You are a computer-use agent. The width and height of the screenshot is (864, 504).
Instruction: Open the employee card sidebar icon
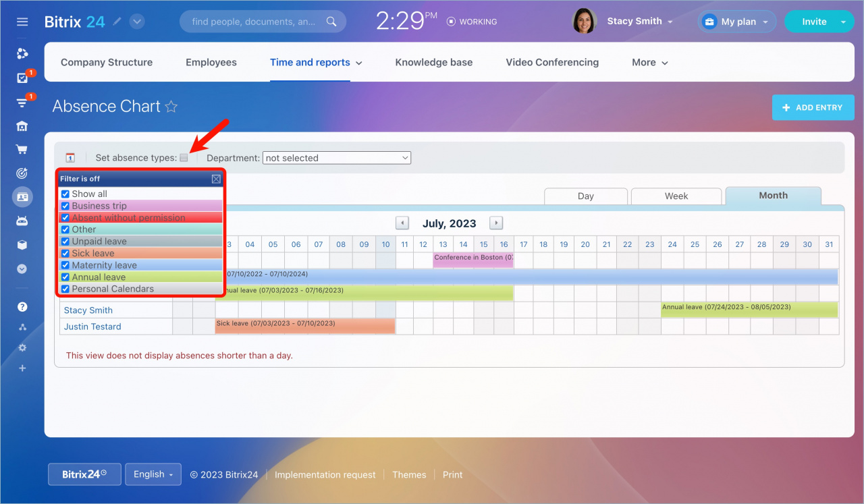[22, 197]
